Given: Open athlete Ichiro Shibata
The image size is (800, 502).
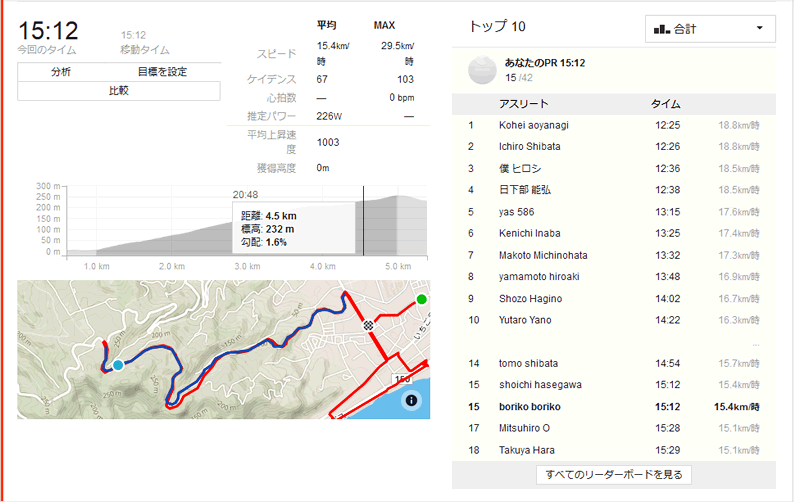Looking at the screenshot, I should point(530,146).
